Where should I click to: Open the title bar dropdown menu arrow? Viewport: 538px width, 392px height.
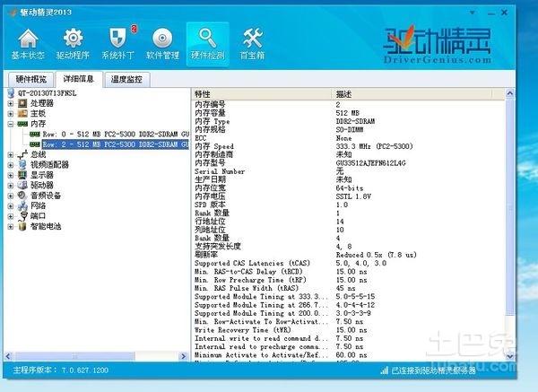click(473, 13)
